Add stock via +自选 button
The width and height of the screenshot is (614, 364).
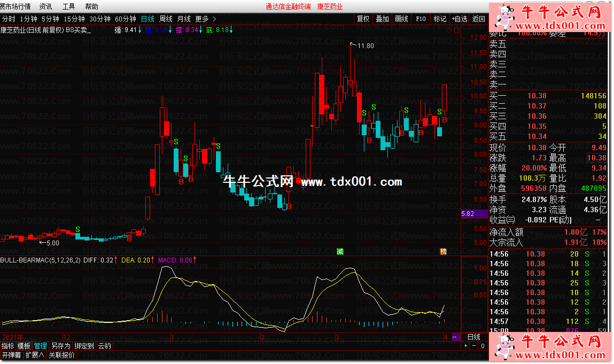point(460,19)
